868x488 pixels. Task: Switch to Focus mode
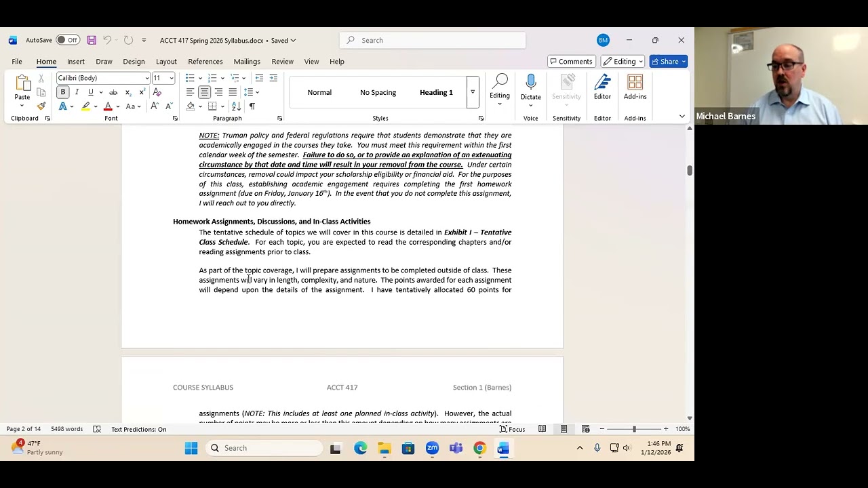pyautogui.click(x=513, y=429)
